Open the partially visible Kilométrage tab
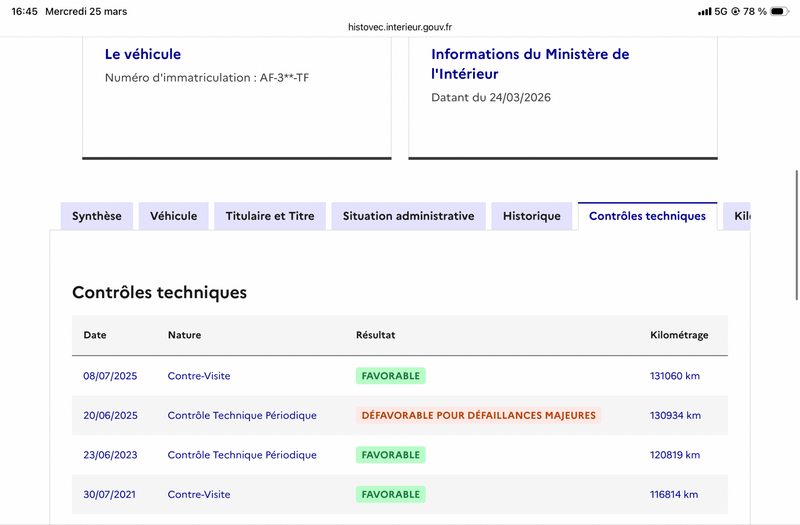The height and width of the screenshot is (525, 800). tap(740, 216)
